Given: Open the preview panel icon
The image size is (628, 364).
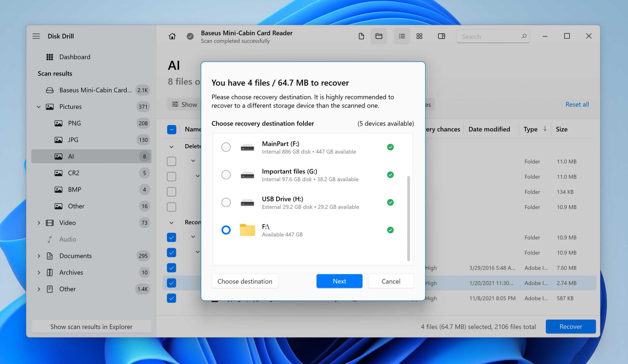Looking at the screenshot, I should (x=442, y=36).
